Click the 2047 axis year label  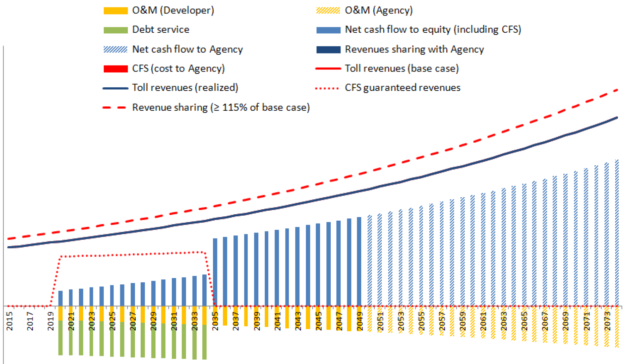339,321
